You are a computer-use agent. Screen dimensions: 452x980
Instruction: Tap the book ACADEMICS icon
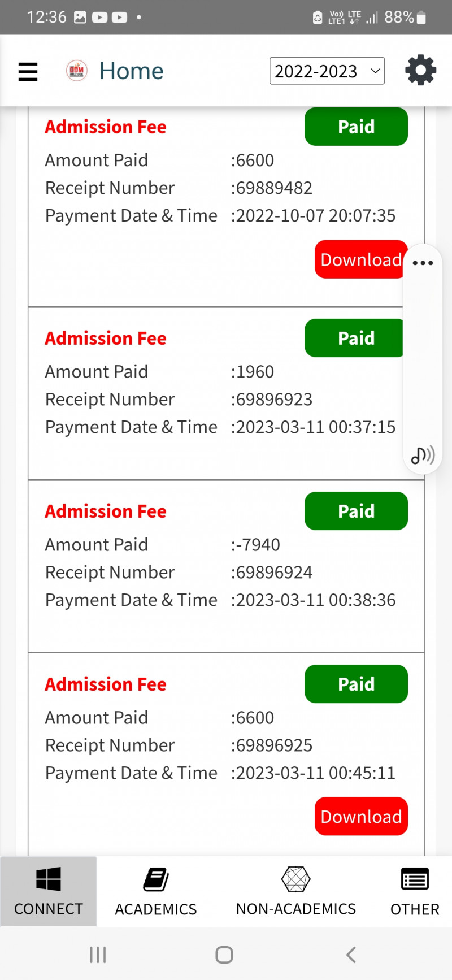pos(156,879)
